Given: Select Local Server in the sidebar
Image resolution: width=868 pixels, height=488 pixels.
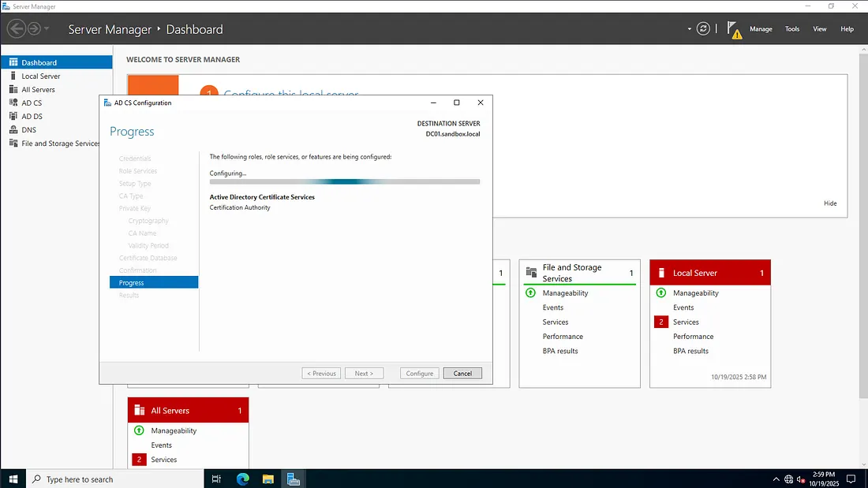Looking at the screenshot, I should pos(41,76).
